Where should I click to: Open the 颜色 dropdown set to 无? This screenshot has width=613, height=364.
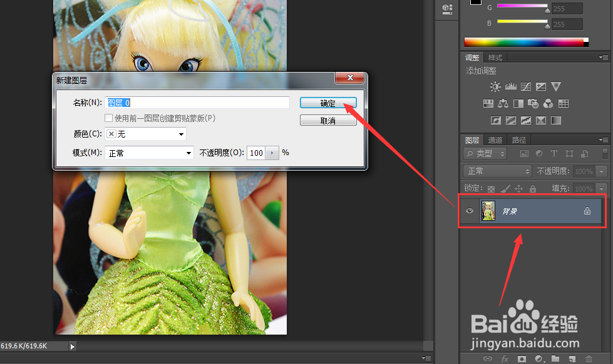tap(145, 134)
